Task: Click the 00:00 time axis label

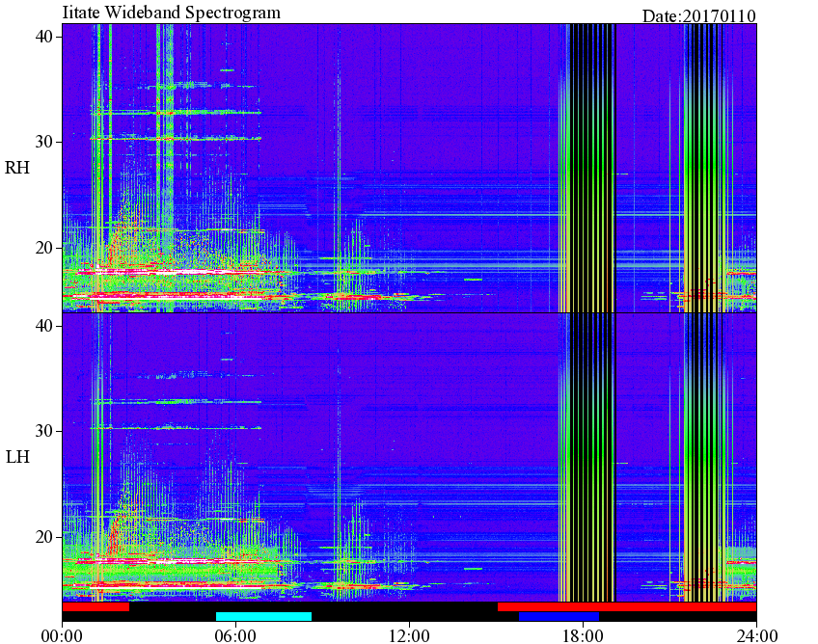Action: tap(62, 635)
